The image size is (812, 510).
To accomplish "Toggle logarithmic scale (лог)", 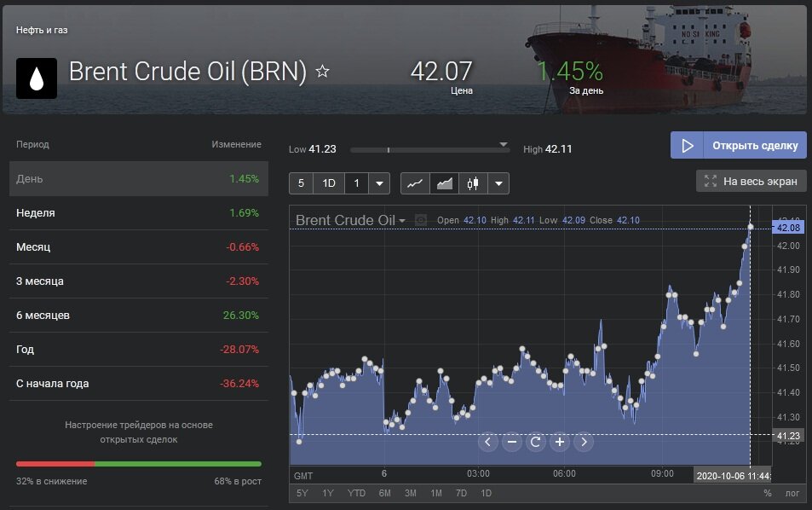I will pyautogui.click(x=792, y=493).
